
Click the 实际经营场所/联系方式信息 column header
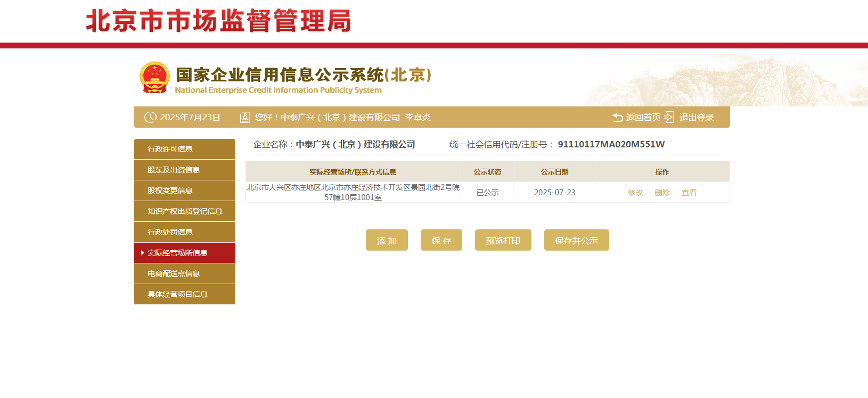pos(353,172)
